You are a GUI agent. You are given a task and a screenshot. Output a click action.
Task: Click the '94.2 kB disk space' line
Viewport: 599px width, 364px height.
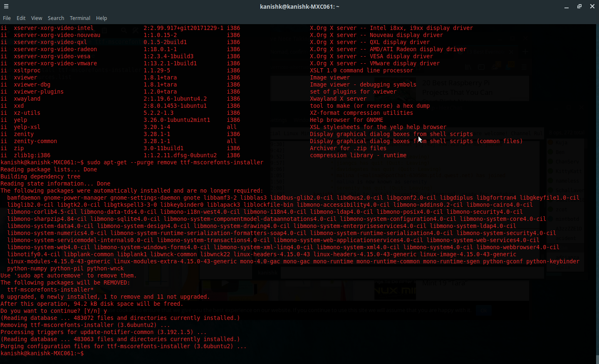tap(92, 304)
